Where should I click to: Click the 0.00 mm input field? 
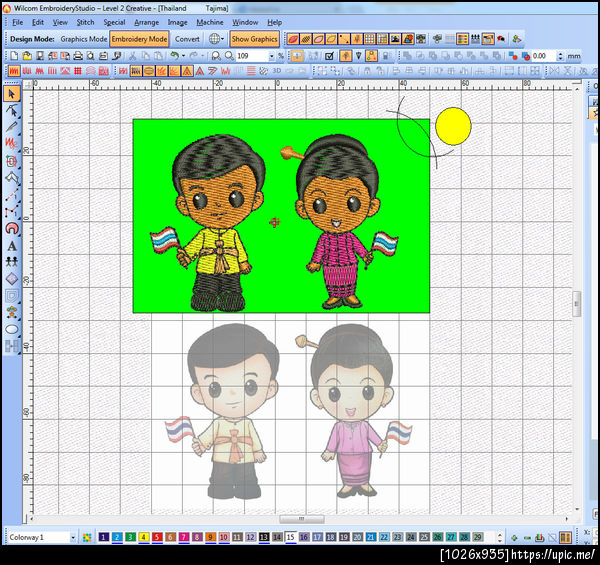[x=543, y=56]
